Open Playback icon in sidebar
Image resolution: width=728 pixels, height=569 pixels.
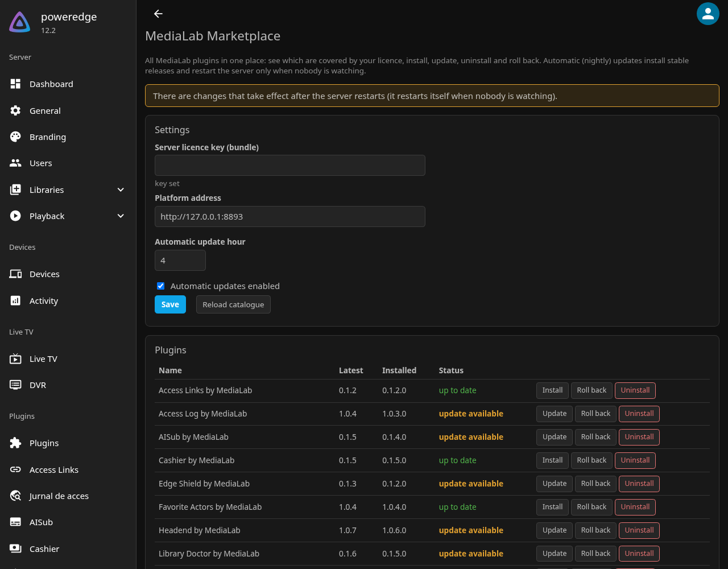click(15, 216)
